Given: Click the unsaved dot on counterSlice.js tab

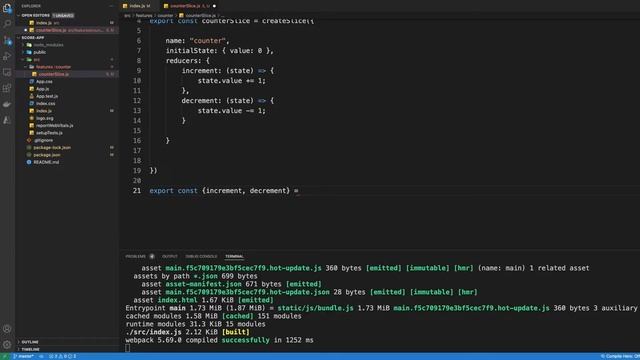Looking at the screenshot, I should 214,6.
